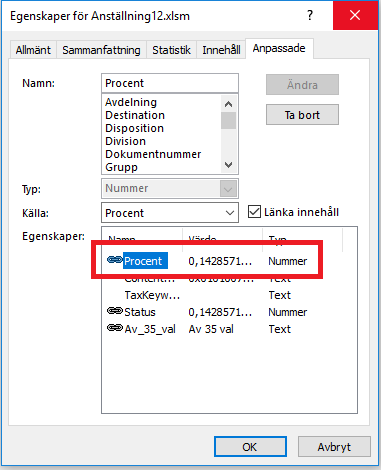Click the Ta bort button
Image resolution: width=381 pixels, height=470 pixels.
click(302, 115)
